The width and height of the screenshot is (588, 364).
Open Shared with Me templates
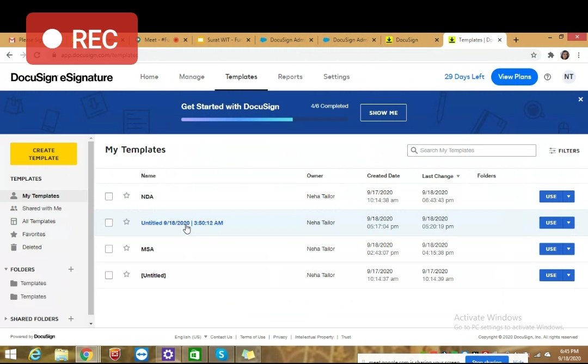(40, 208)
